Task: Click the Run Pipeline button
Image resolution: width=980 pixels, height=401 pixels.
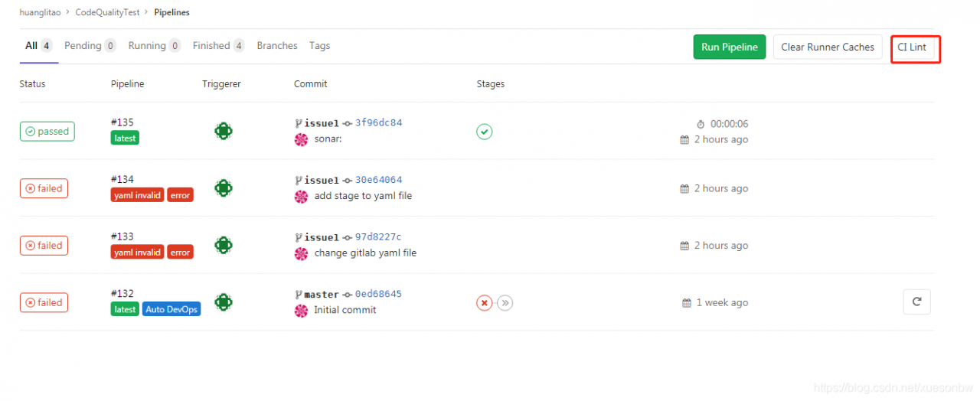Action: pyautogui.click(x=730, y=47)
